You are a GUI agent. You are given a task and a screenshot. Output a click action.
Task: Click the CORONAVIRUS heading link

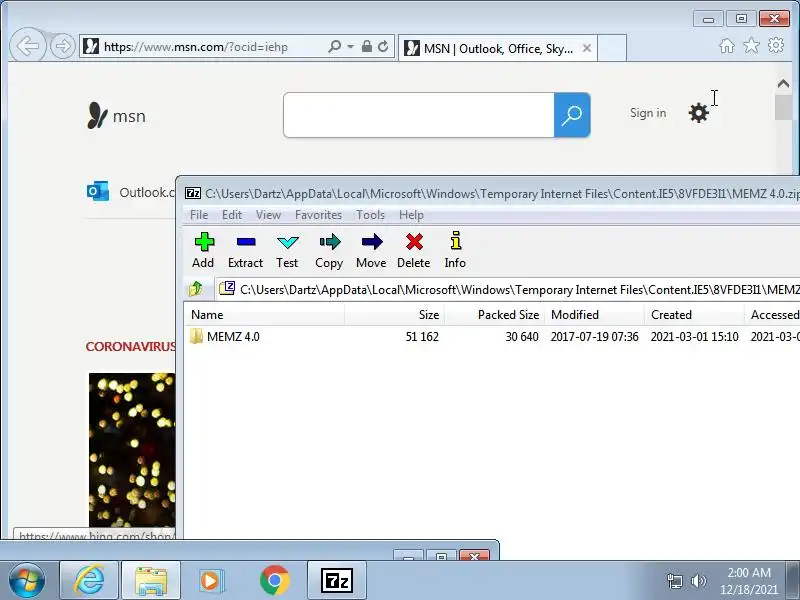tap(131, 347)
